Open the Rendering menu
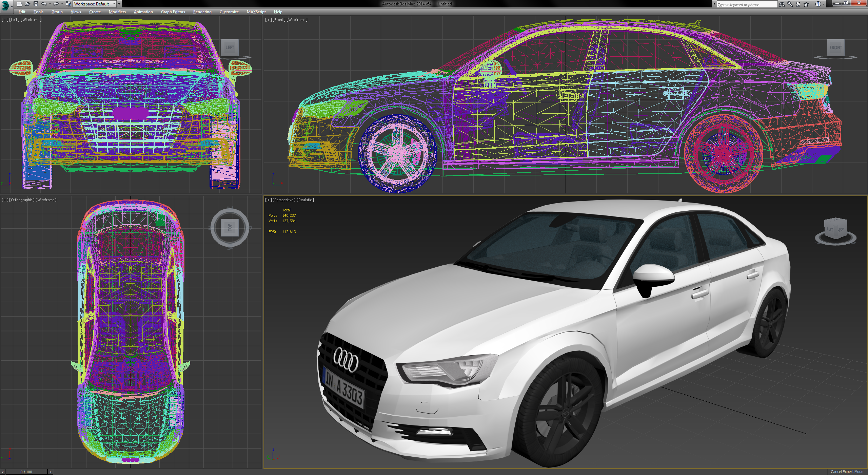Screen dimensions: 868x475 (x=202, y=12)
